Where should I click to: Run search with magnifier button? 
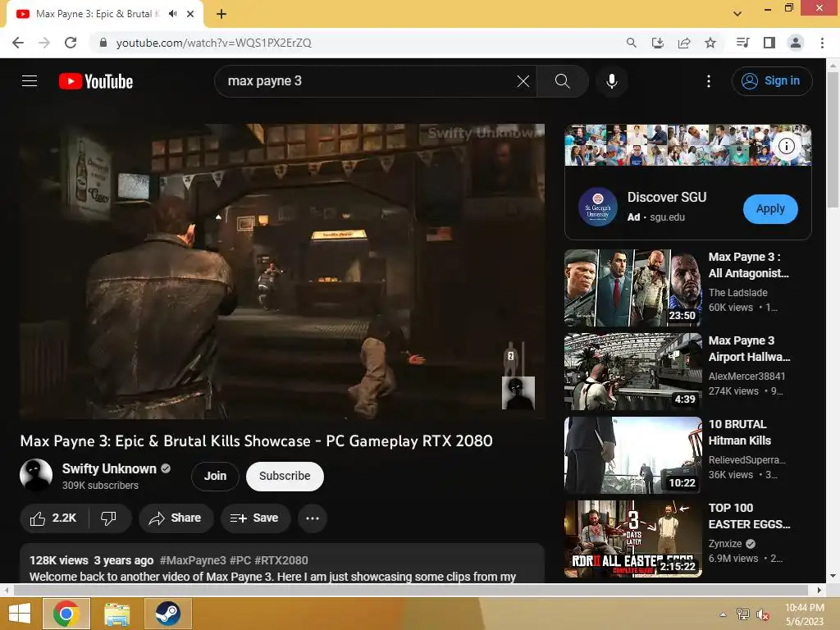coord(562,81)
